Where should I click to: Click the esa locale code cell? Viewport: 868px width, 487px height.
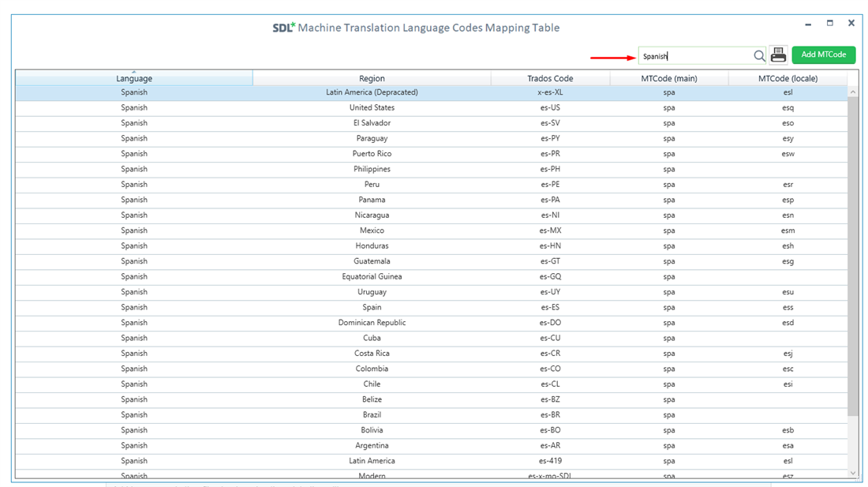point(788,445)
